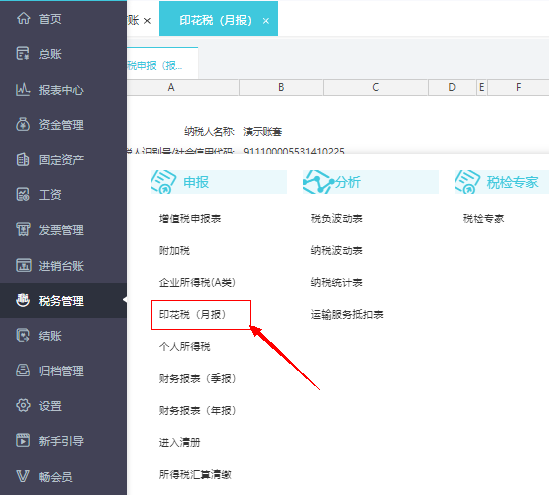Select the 总账 ledger icon
Screen dimensions: 549x495
(23, 54)
